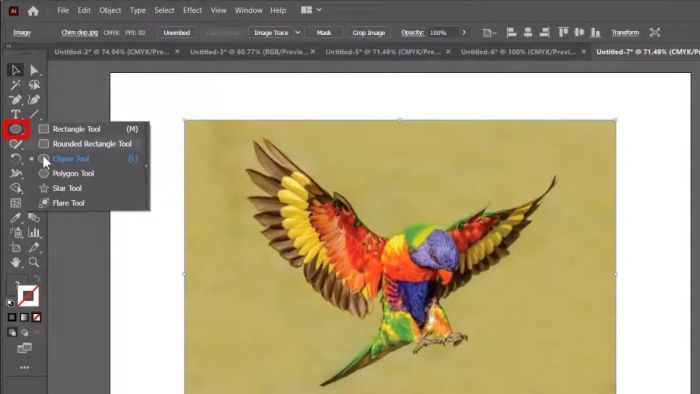Select the Paintbrush tool

point(15,144)
